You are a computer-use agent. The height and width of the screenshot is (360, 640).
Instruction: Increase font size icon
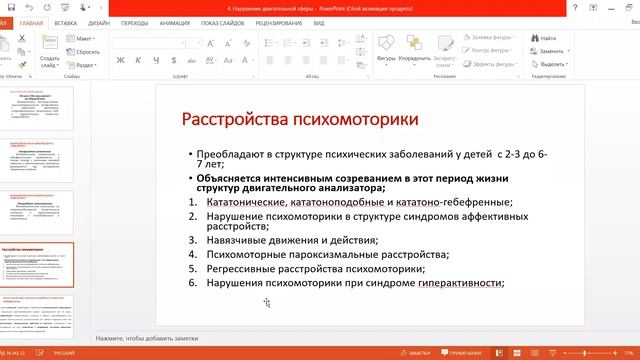(210, 43)
